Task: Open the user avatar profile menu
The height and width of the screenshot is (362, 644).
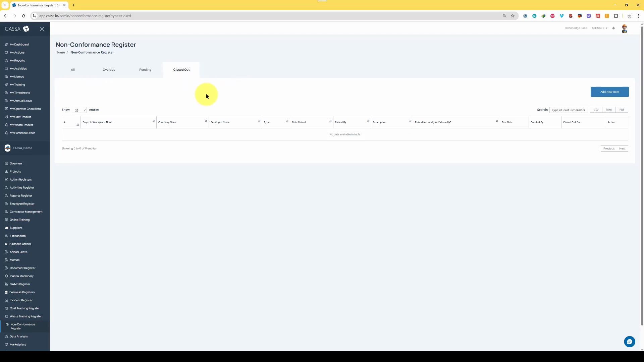Action: tap(624, 28)
